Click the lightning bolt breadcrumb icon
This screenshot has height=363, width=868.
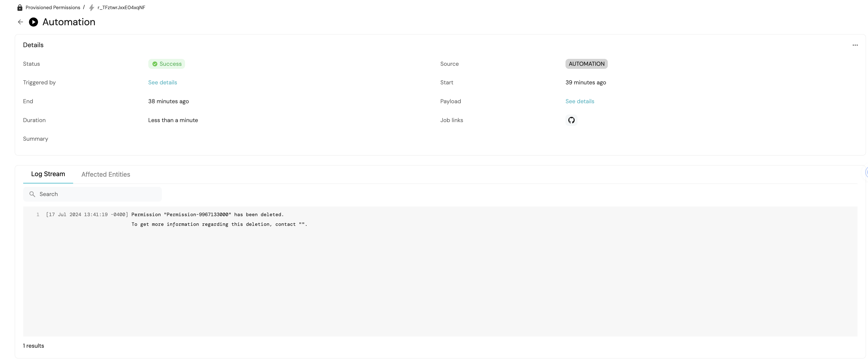click(x=92, y=7)
